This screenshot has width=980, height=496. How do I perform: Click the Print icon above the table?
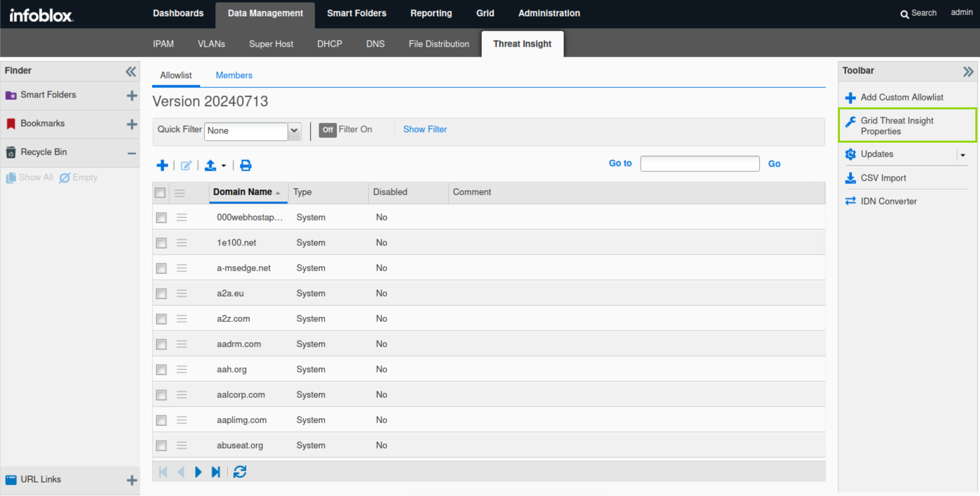click(x=246, y=165)
